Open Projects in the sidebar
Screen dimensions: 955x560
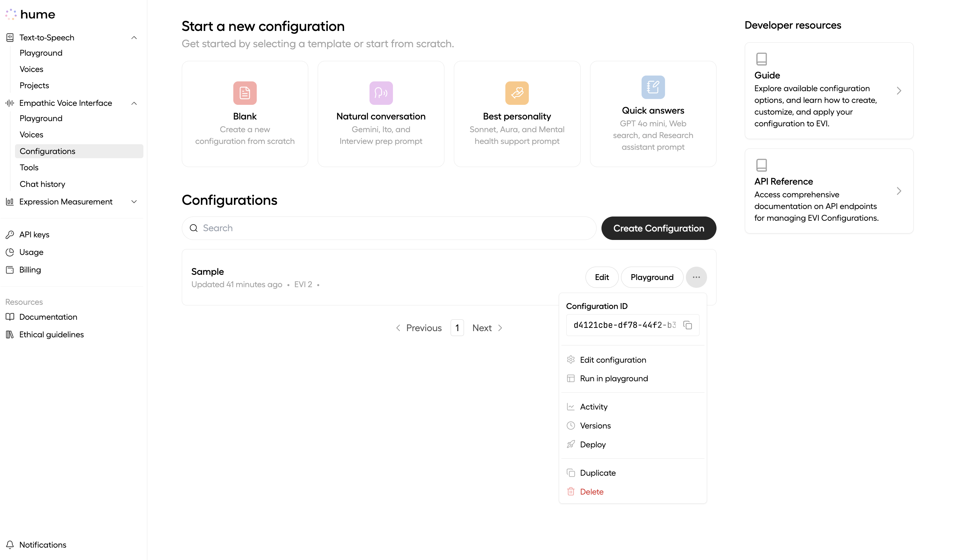click(x=34, y=86)
